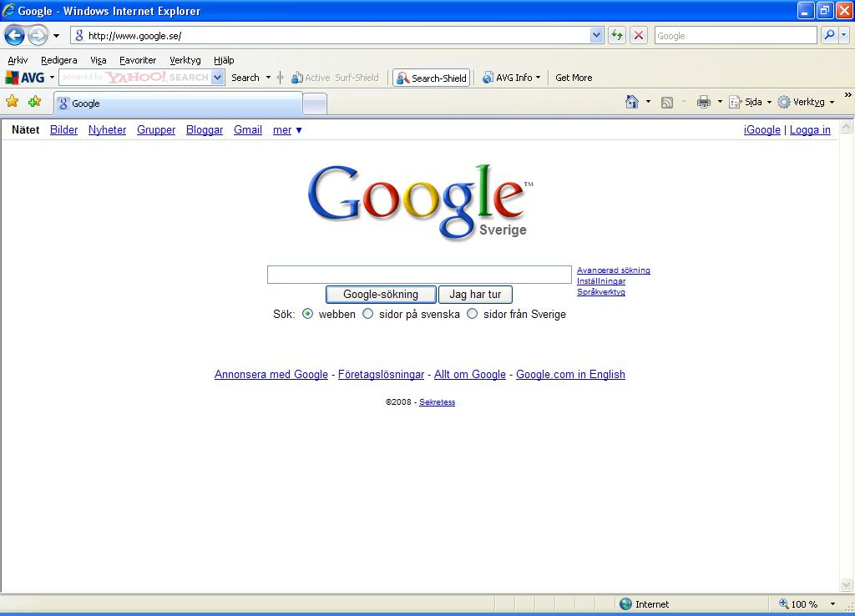Open the Arkiv menu
The height and width of the screenshot is (616, 855).
click(18, 60)
